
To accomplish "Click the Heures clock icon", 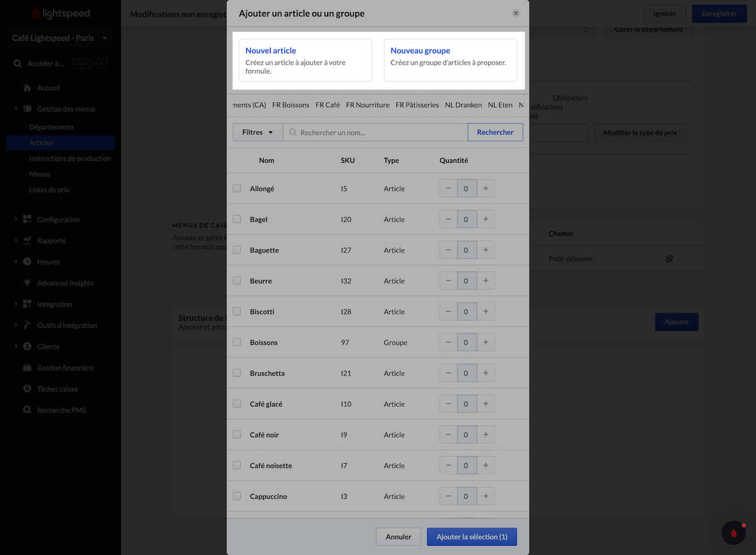I will tap(27, 262).
